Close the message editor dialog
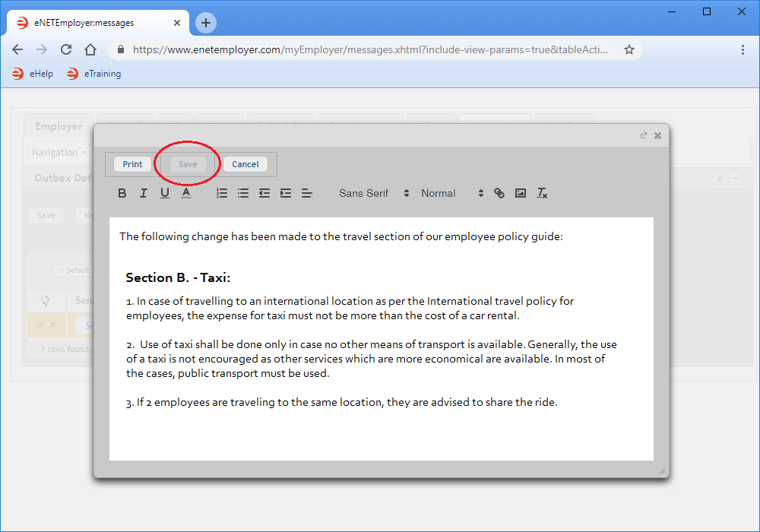The image size is (760, 532). point(658,135)
